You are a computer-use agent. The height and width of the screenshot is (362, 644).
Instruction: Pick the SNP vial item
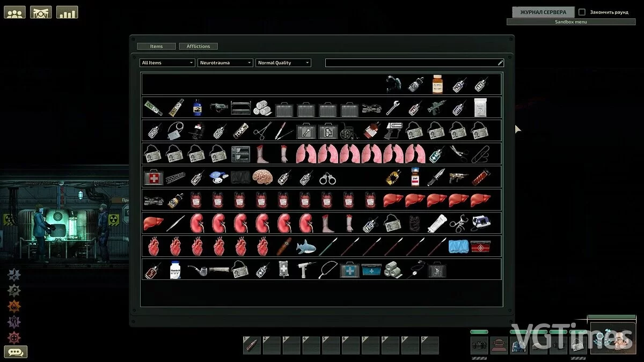414,177
